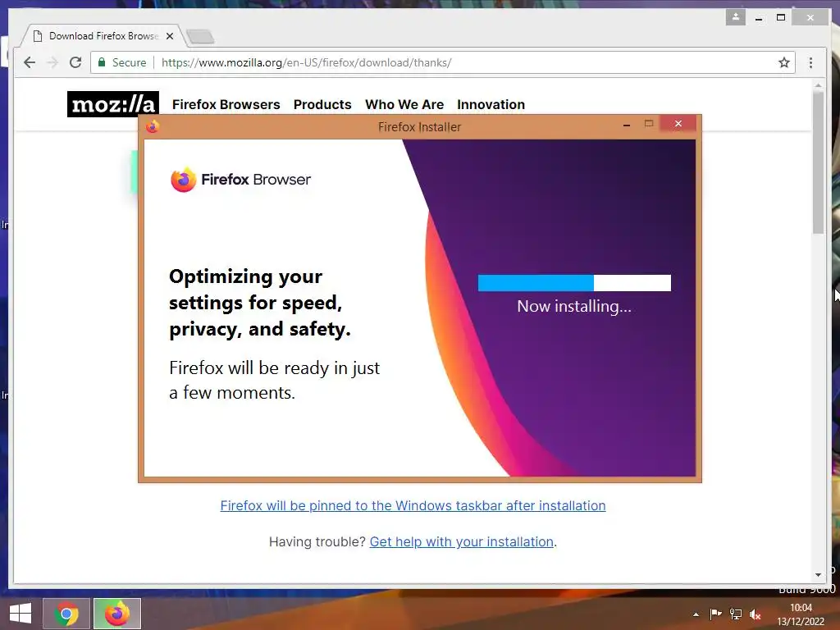Open the Who We Are menu
The width and height of the screenshot is (840, 630).
pos(404,104)
